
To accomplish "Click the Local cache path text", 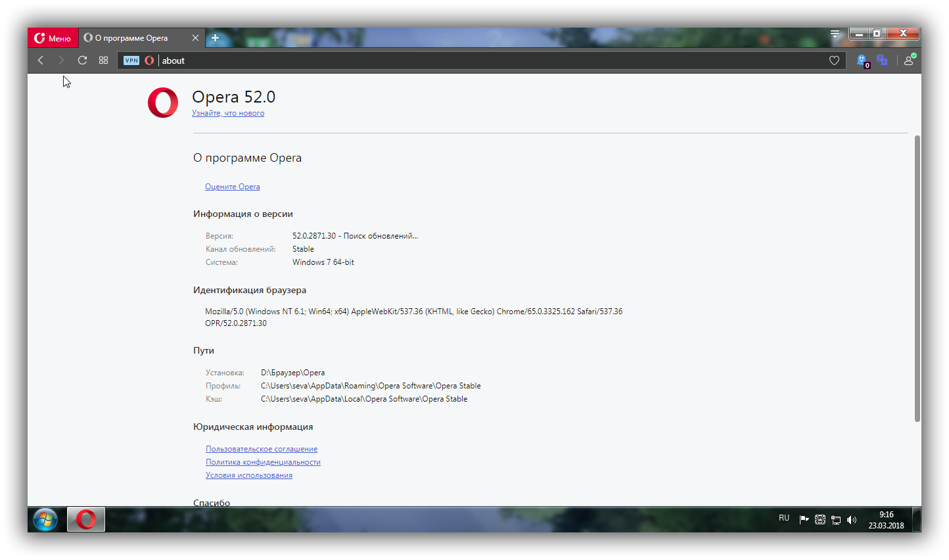I will [x=364, y=399].
